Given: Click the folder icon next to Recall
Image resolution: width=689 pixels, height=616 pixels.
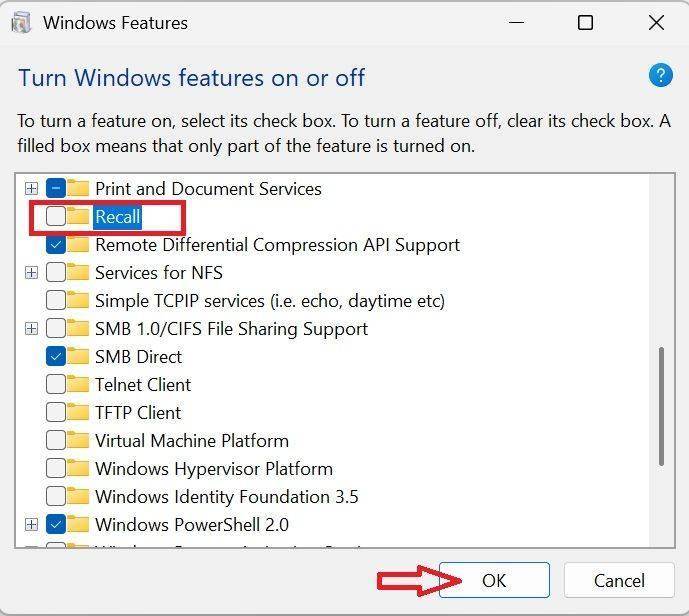Looking at the screenshot, I should click(x=78, y=216).
